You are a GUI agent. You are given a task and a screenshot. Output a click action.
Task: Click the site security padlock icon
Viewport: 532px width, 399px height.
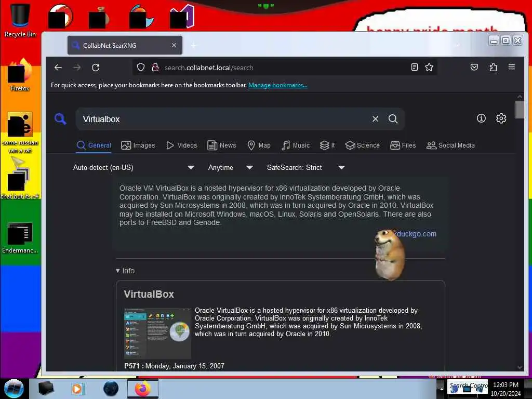point(155,67)
